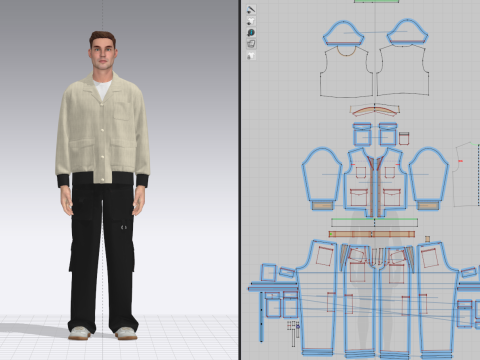Click the garment lock display icon

pyautogui.click(x=251, y=55)
